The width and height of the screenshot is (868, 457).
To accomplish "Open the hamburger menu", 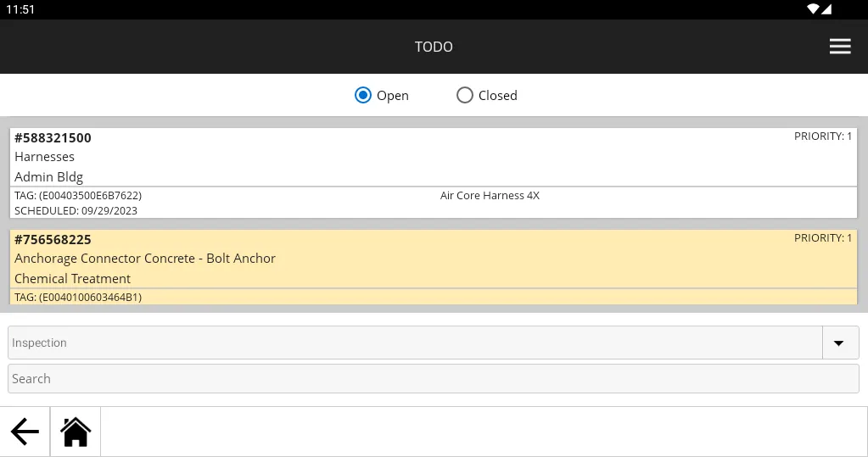I will pyautogui.click(x=839, y=47).
